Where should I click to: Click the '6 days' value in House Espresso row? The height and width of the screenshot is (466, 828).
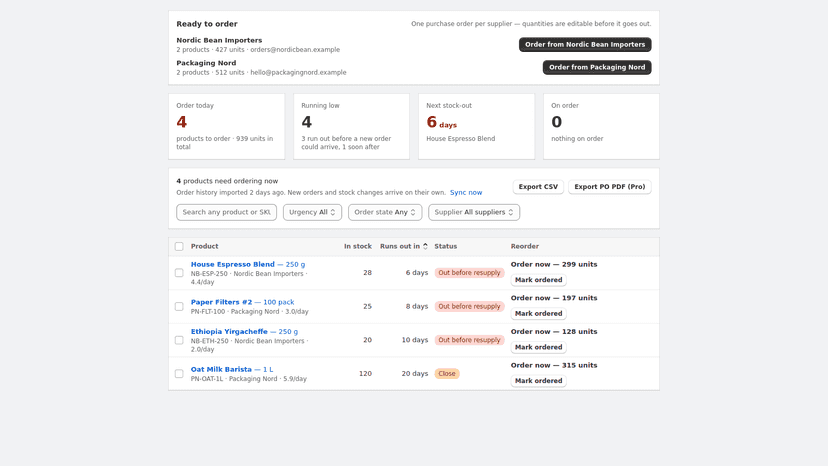tap(417, 273)
